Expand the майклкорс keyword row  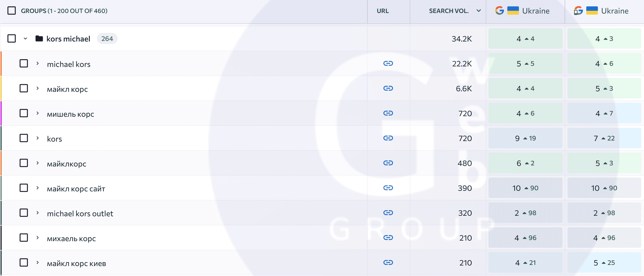38,163
